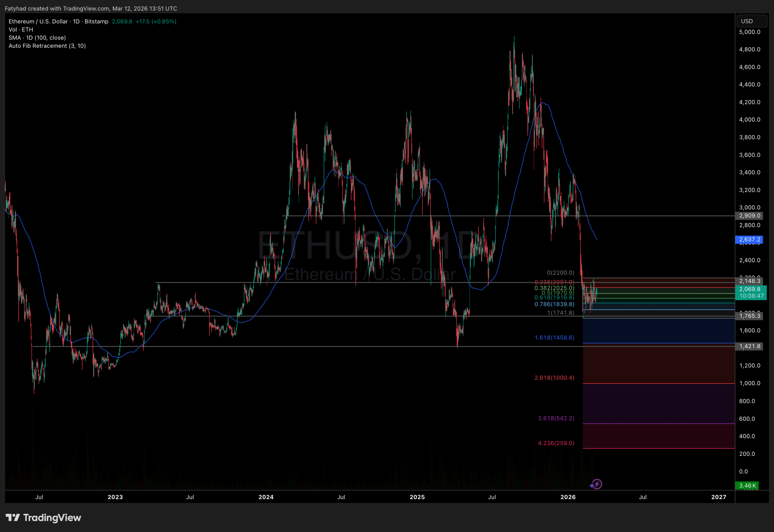Click the 5,000.0 price axis label
774x532 pixels.
click(750, 32)
